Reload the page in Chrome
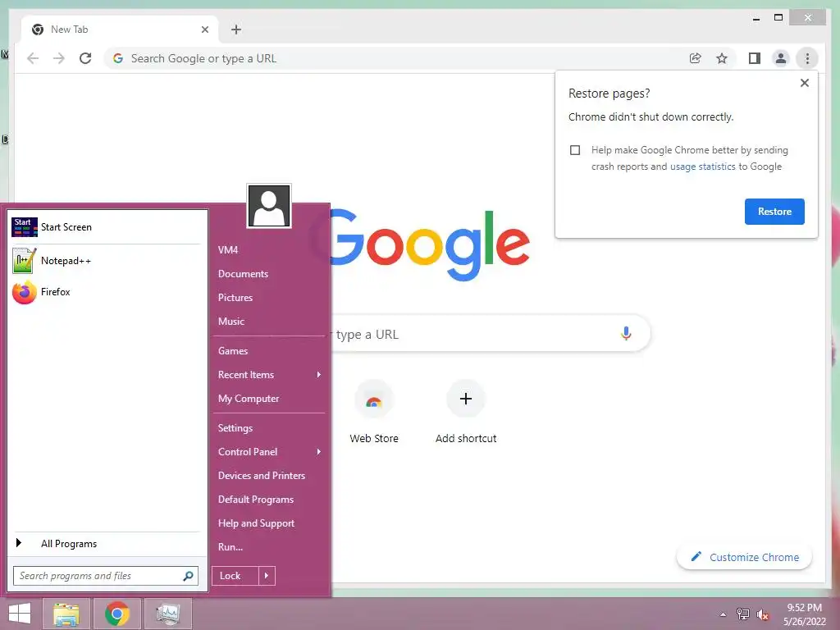Image resolution: width=840 pixels, height=630 pixels. click(85, 58)
